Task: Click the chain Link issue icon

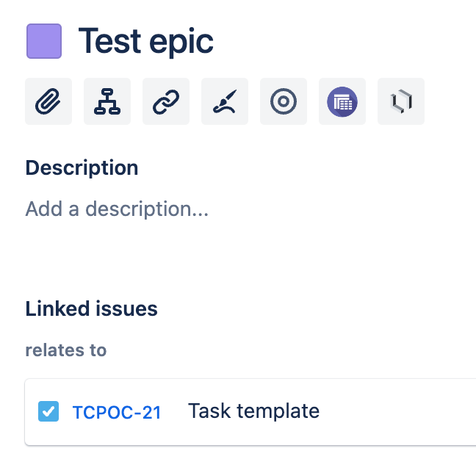Action: [166, 101]
